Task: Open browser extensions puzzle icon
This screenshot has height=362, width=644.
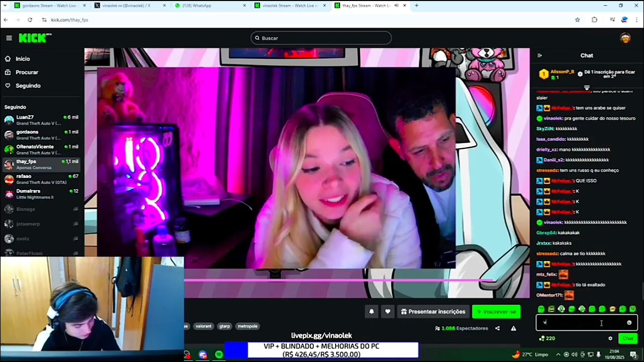Action: [x=595, y=20]
